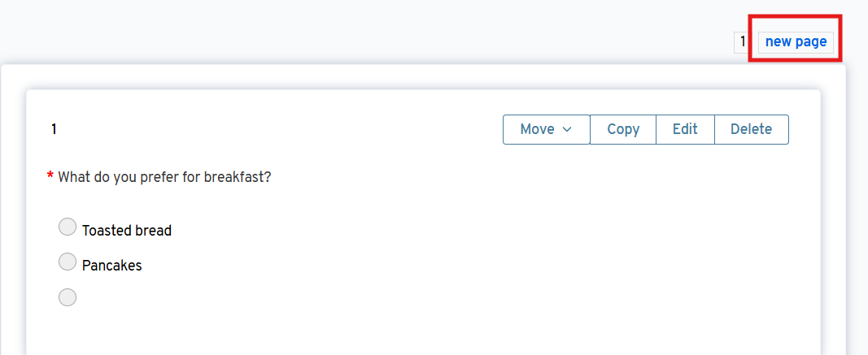The height and width of the screenshot is (355, 868).
Task: Click the breakfast question title text
Action: pos(164,176)
